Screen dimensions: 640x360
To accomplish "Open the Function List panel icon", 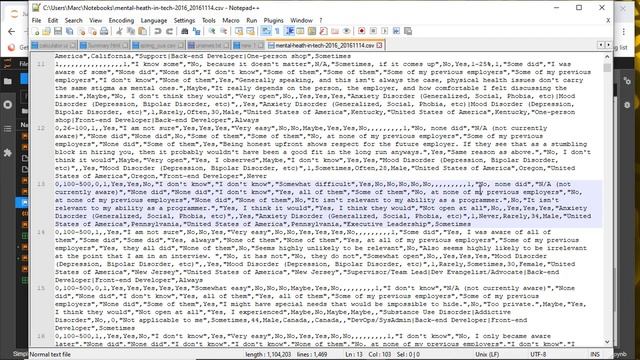I will click(x=323, y=31).
